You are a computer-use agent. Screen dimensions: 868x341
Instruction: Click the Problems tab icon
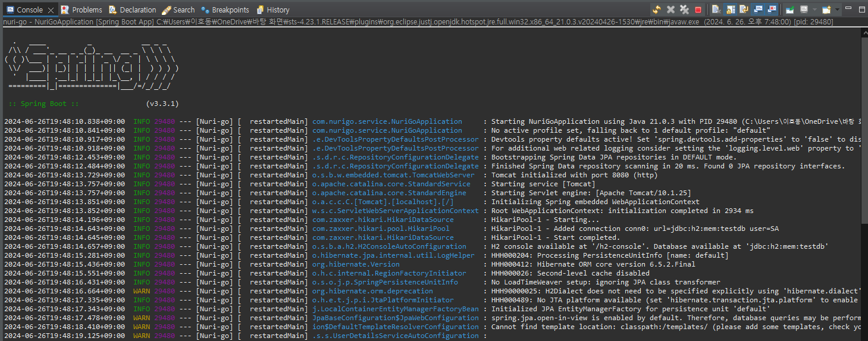click(65, 10)
